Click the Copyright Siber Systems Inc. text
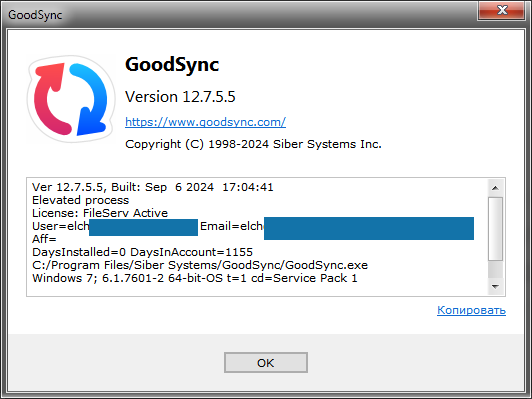 pyautogui.click(x=253, y=144)
